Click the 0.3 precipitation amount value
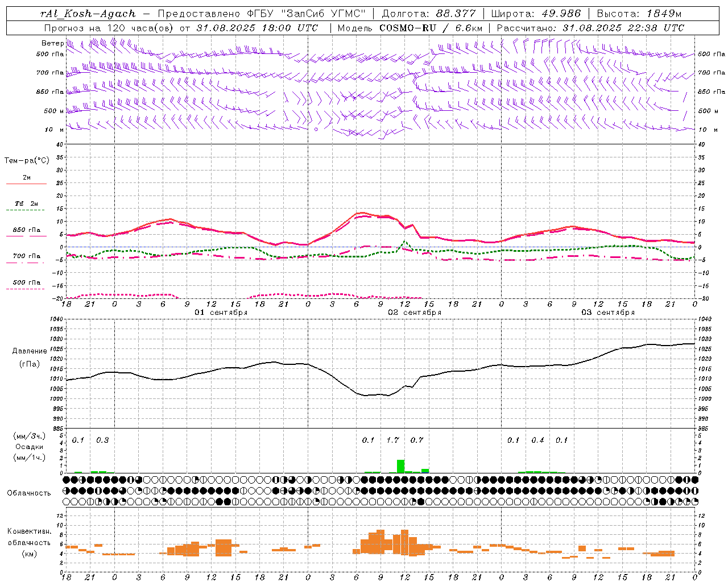The image size is (728, 582). click(x=102, y=440)
